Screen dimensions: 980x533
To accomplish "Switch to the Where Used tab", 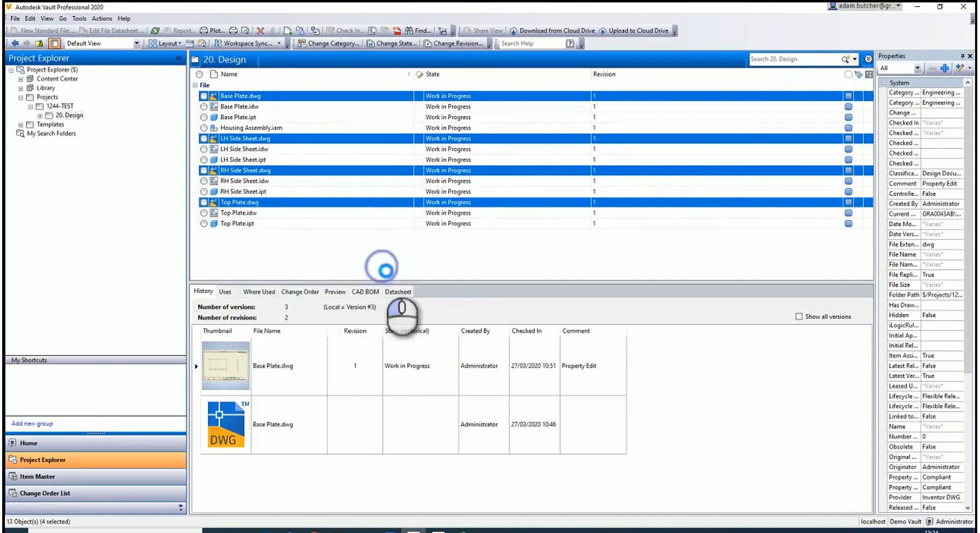I will tap(259, 292).
